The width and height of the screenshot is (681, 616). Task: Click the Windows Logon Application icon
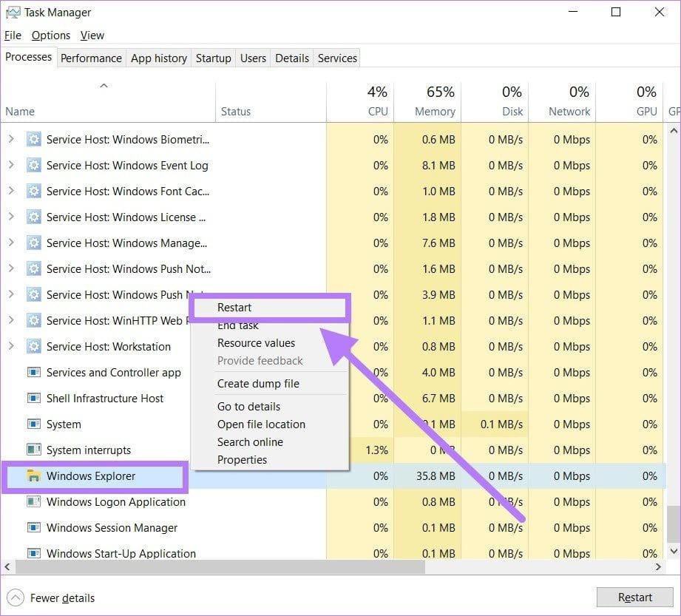coord(33,502)
